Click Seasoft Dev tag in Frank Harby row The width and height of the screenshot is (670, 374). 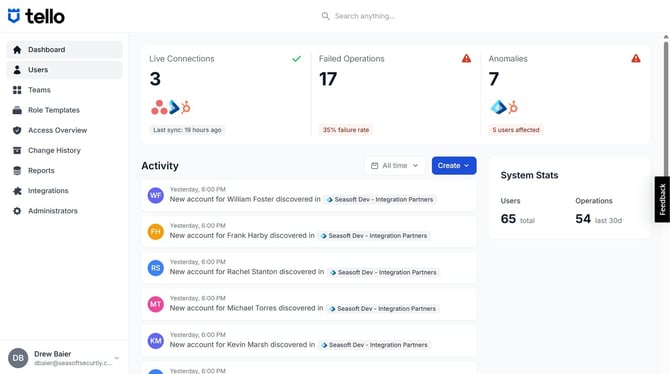click(374, 236)
